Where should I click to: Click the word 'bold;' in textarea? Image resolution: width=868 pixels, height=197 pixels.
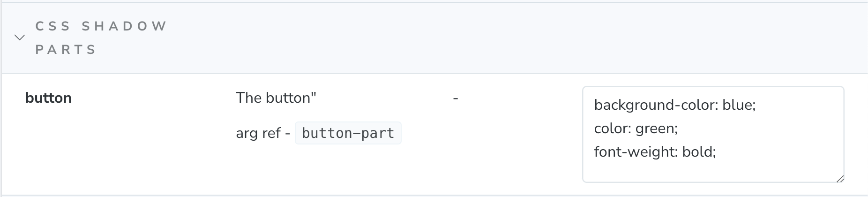699,152
